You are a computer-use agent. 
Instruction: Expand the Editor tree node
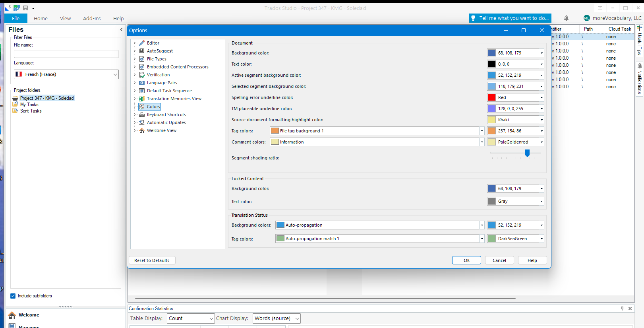click(x=135, y=43)
